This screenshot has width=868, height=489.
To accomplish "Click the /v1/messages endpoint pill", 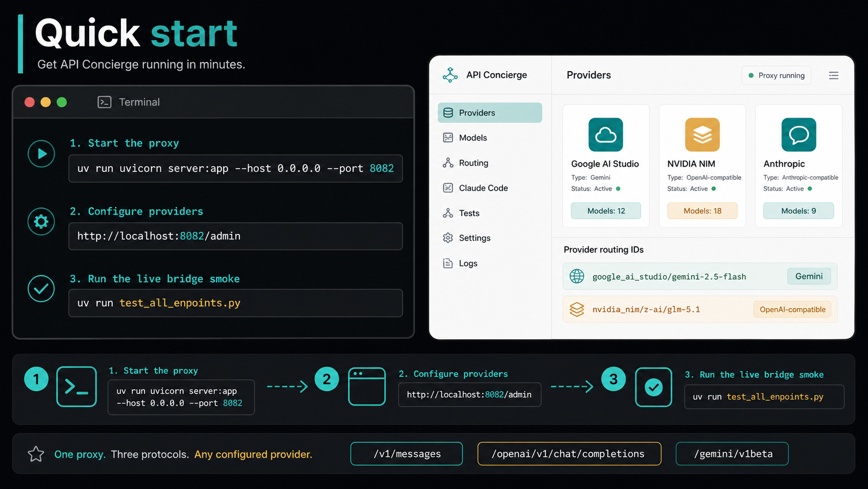I will click(x=406, y=454).
